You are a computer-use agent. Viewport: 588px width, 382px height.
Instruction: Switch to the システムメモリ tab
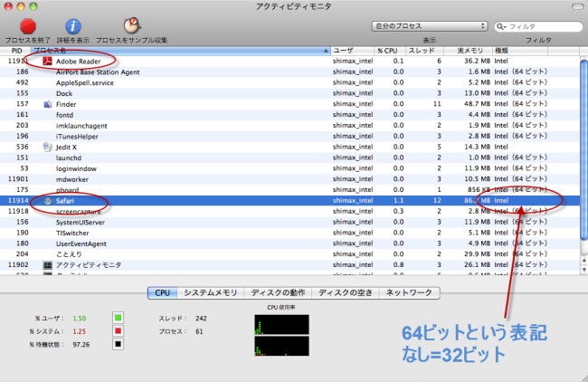click(211, 292)
